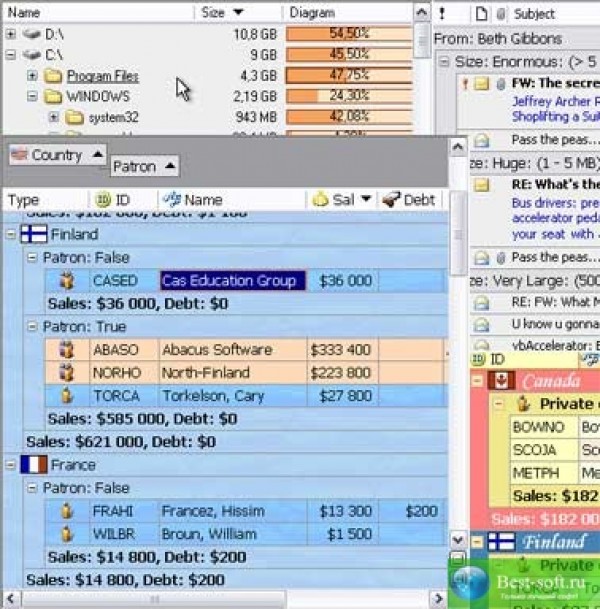Collapse the Size: Enormous mail group
The height and width of the screenshot is (609, 600).
coord(444,61)
